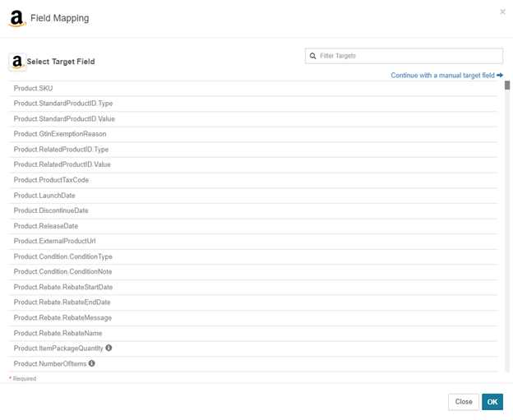This screenshot has height=420, width=513.
Task: Click the info icon next to Product.ItemPackageQuantity
Action: tap(109, 348)
